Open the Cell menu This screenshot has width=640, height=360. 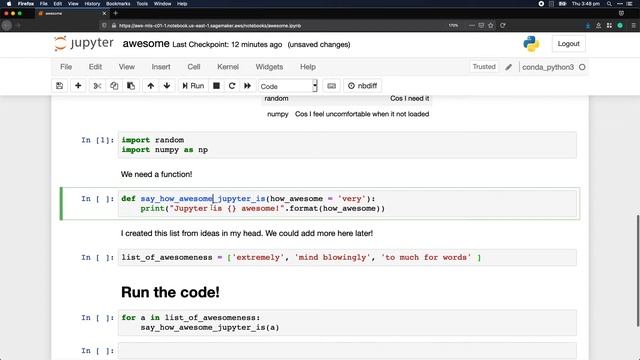coord(193,67)
